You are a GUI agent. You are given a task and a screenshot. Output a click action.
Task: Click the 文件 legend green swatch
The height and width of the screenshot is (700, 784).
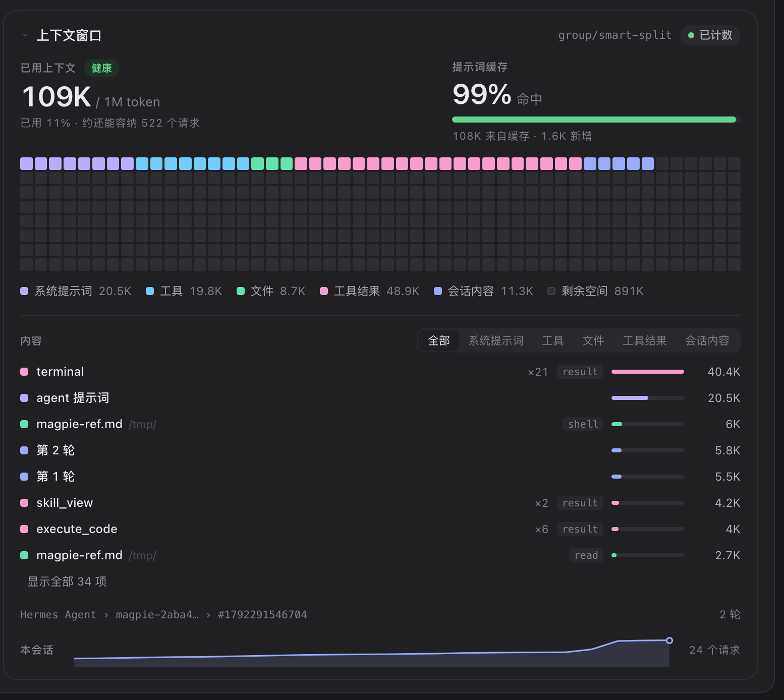(241, 291)
